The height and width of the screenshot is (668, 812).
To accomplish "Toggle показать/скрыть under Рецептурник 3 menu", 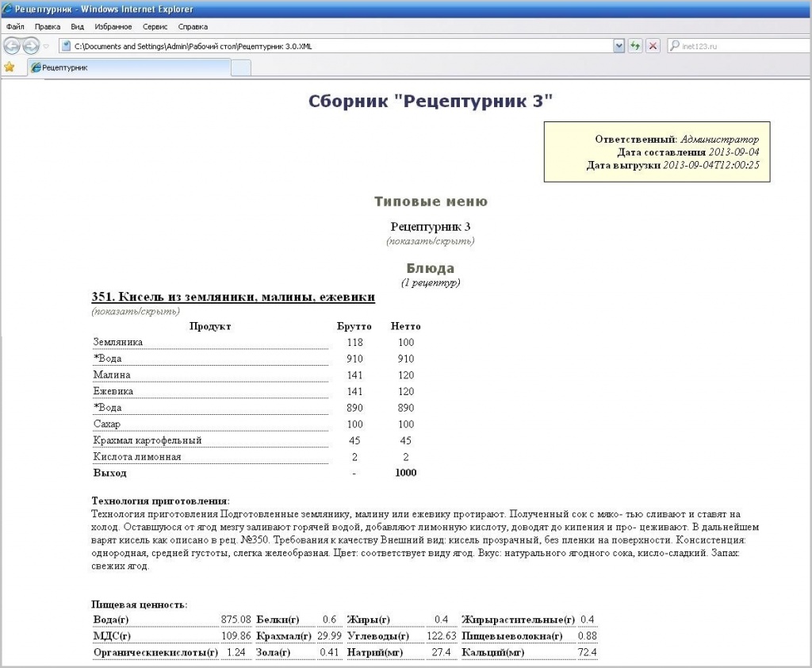I will [x=431, y=241].
